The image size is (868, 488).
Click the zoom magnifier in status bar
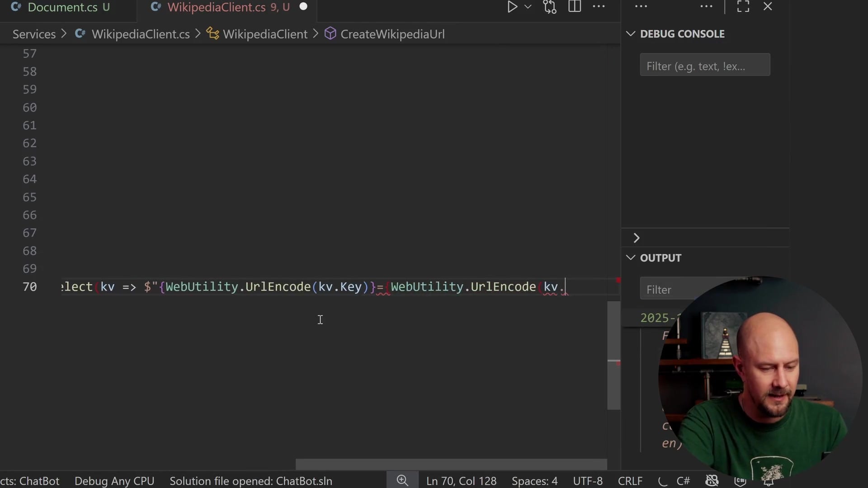402,481
